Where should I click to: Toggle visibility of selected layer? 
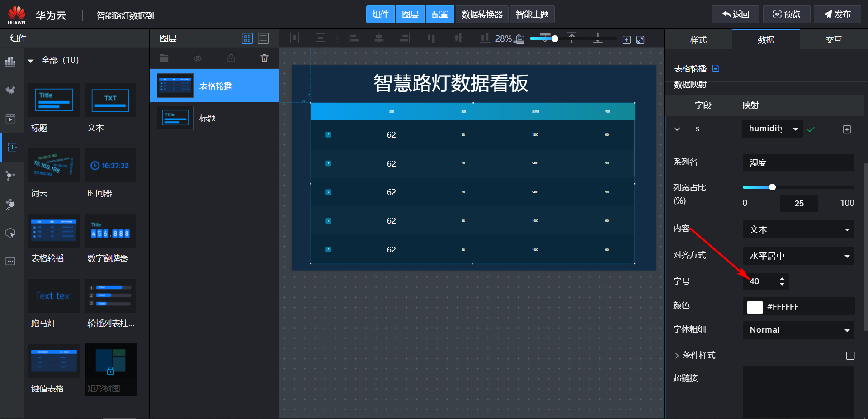[x=198, y=58]
